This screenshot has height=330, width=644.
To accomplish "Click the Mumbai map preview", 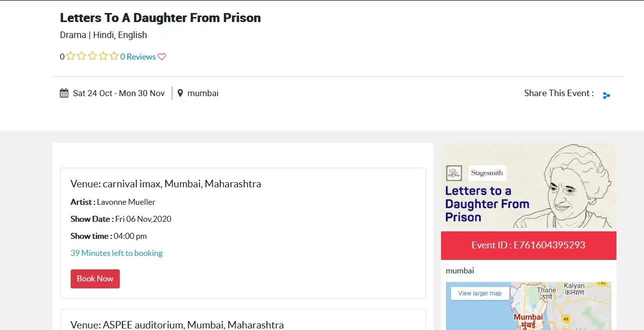I will pyautogui.click(x=529, y=306).
